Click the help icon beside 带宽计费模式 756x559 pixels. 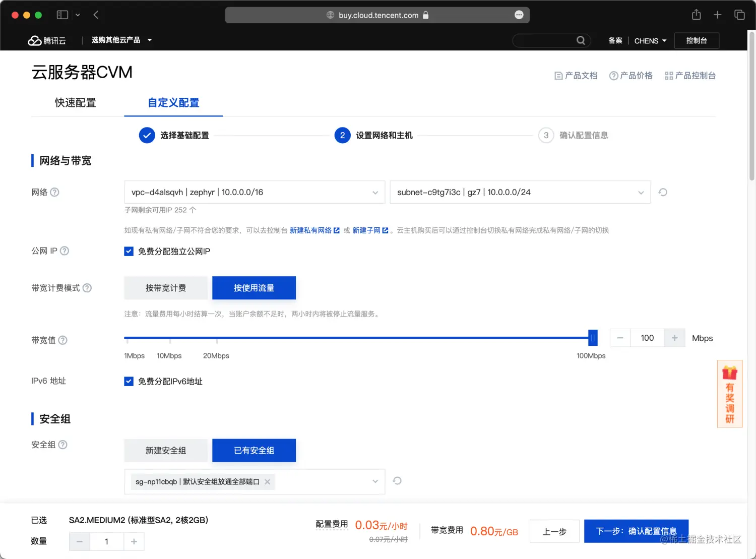point(87,288)
